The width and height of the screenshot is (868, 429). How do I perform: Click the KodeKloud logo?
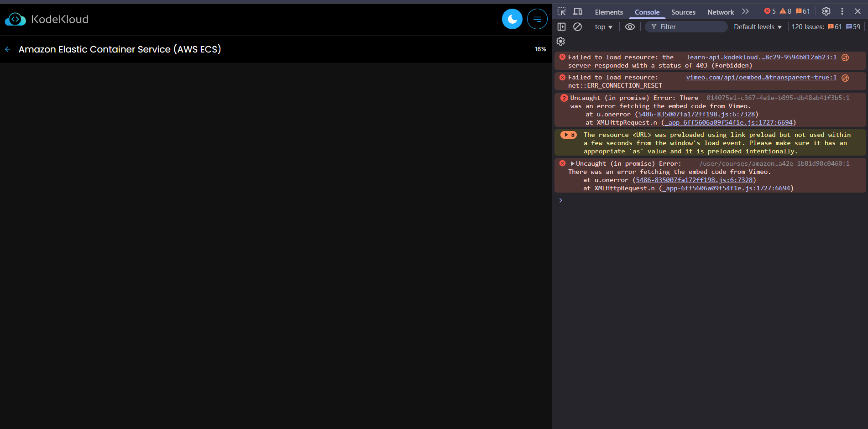[x=47, y=19]
